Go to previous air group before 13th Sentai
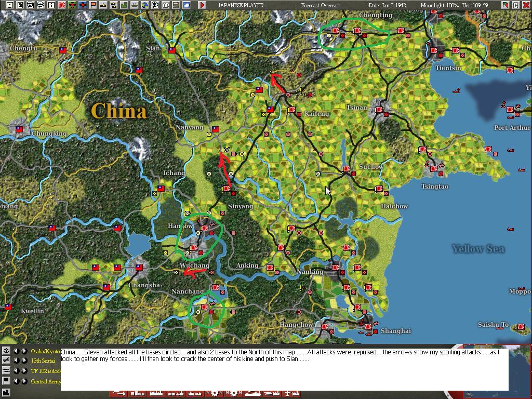The image size is (532, 399). tap(16, 361)
